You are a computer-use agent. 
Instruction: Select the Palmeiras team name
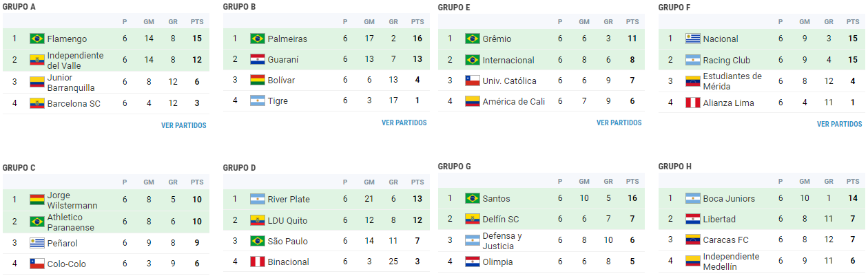click(287, 39)
